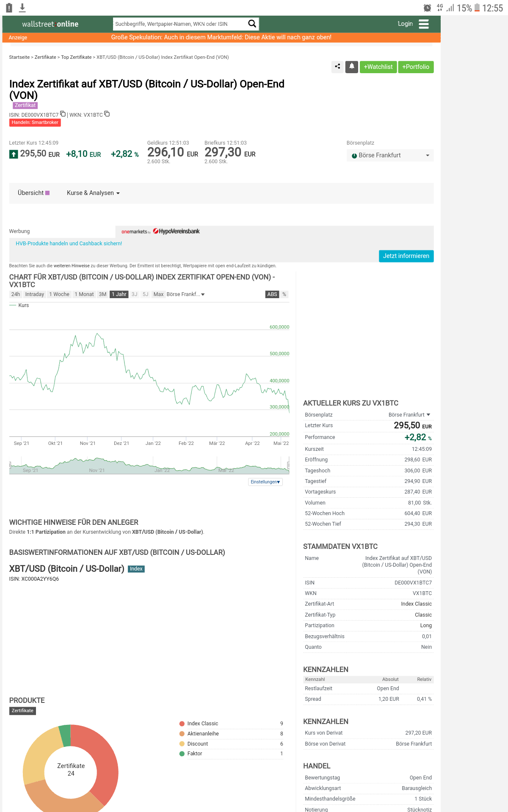The width and height of the screenshot is (508, 812).
Task: Click the search magnifier icon
Action: pyautogui.click(x=252, y=24)
